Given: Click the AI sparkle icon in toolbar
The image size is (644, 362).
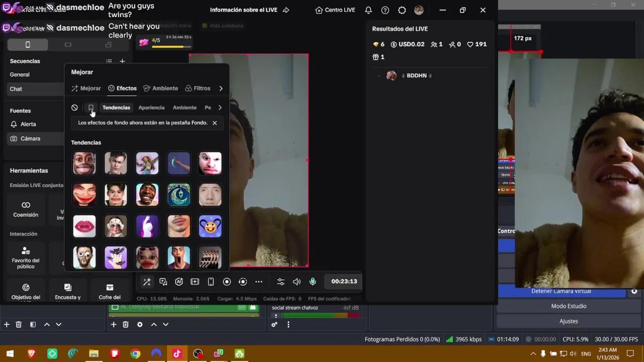Looking at the screenshot, I should (179, 282).
